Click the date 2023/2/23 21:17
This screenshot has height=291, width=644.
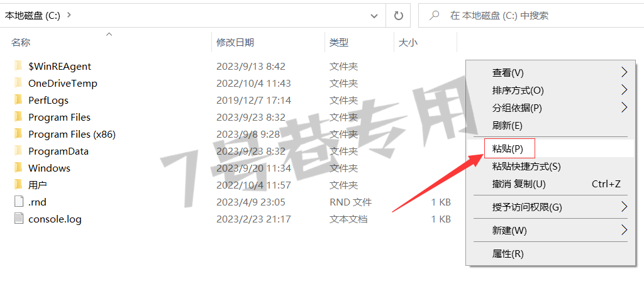click(253, 219)
